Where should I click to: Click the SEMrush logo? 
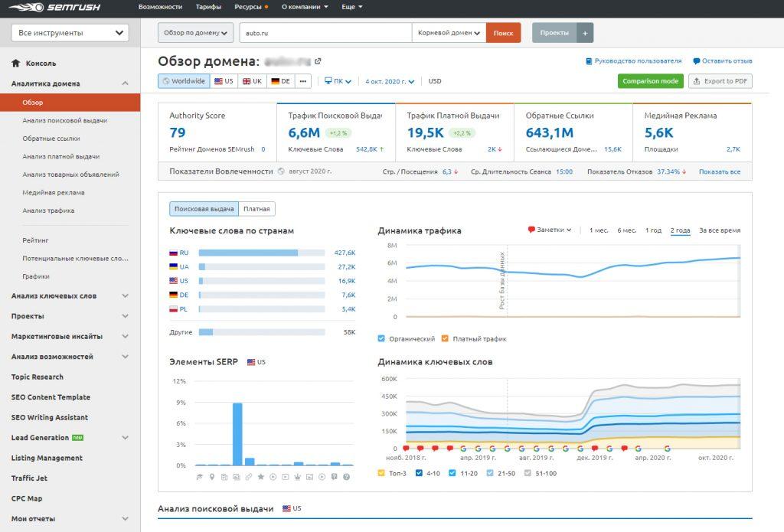click(54, 7)
